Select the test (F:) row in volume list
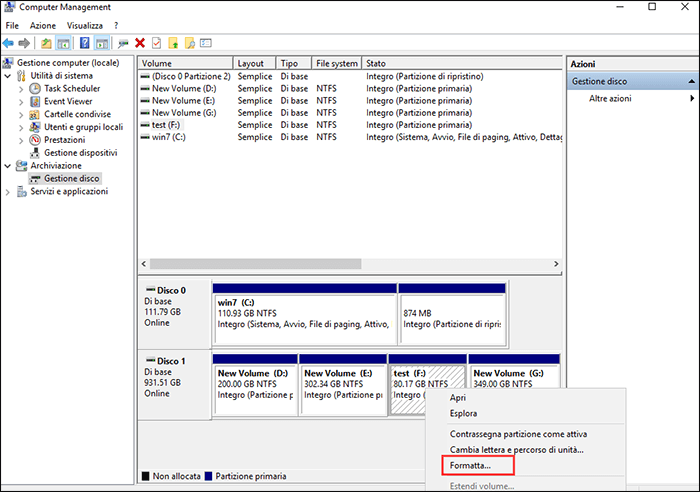This screenshot has width=700, height=492. 350,125
